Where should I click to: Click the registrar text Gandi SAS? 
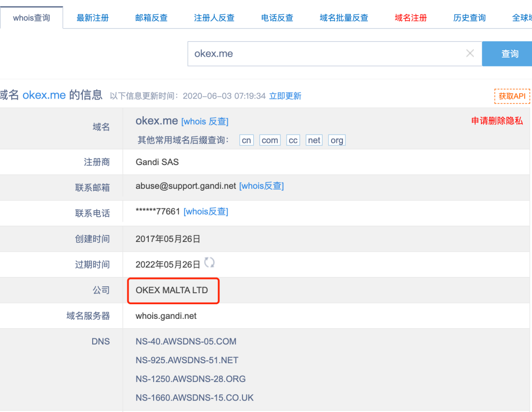(x=157, y=162)
